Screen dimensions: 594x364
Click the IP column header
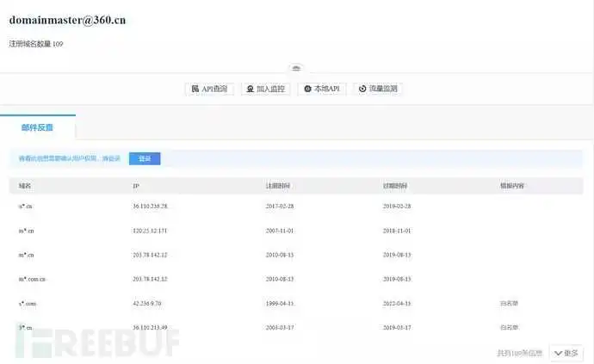[x=136, y=186]
